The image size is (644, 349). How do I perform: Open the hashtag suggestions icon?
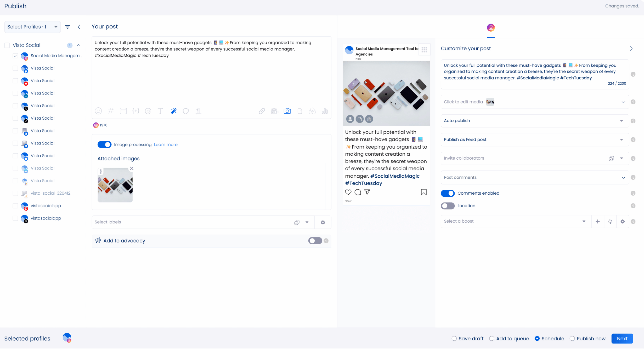pos(111,111)
